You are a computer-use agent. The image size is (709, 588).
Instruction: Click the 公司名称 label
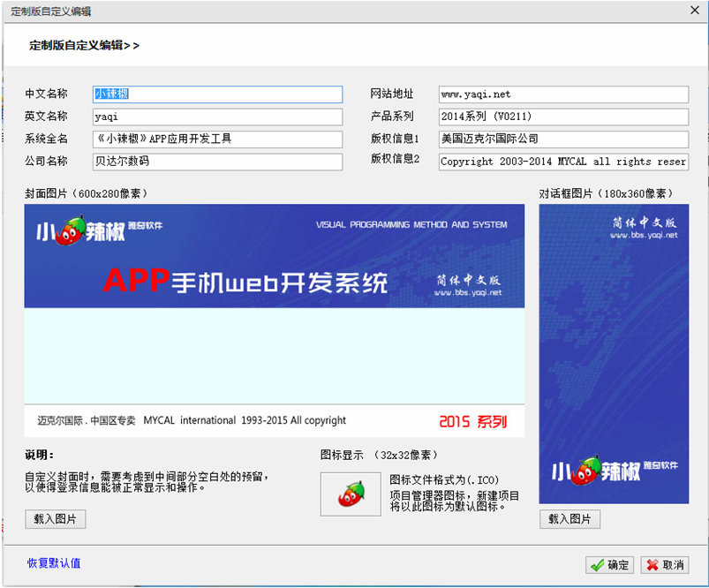pos(46,161)
